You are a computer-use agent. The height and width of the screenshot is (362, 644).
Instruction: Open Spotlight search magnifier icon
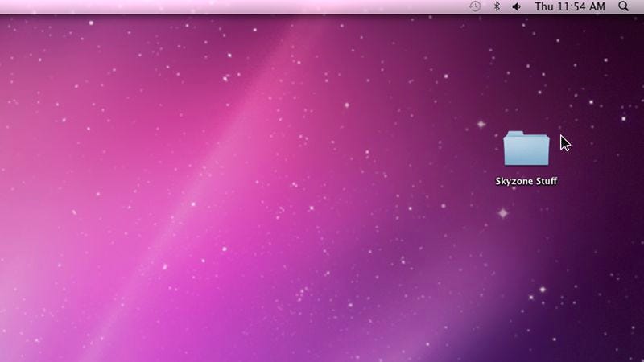(623, 6)
